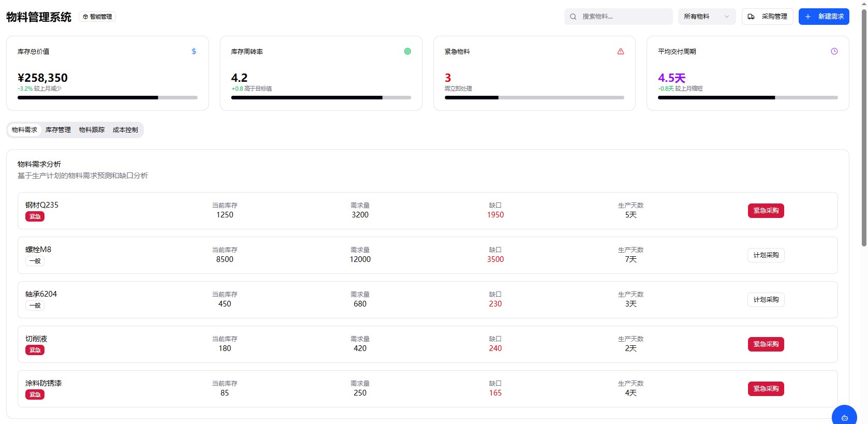Click the truck icon on 采购管理 button
Screen dimensions: 868x424
(x=751, y=17)
